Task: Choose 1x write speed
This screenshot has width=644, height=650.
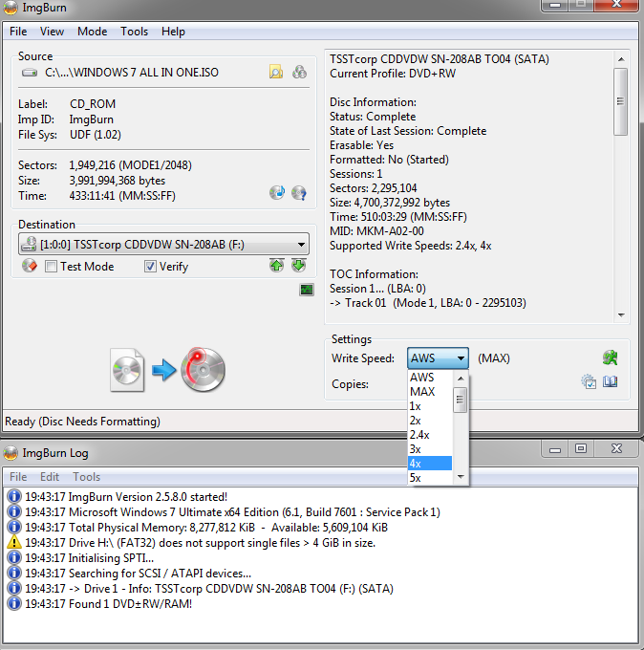Action: point(430,406)
